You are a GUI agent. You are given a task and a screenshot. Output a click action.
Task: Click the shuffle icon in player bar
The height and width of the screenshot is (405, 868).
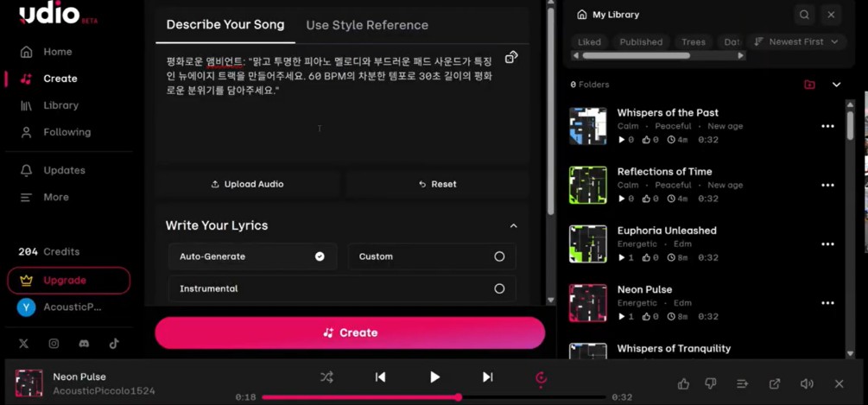(326, 377)
